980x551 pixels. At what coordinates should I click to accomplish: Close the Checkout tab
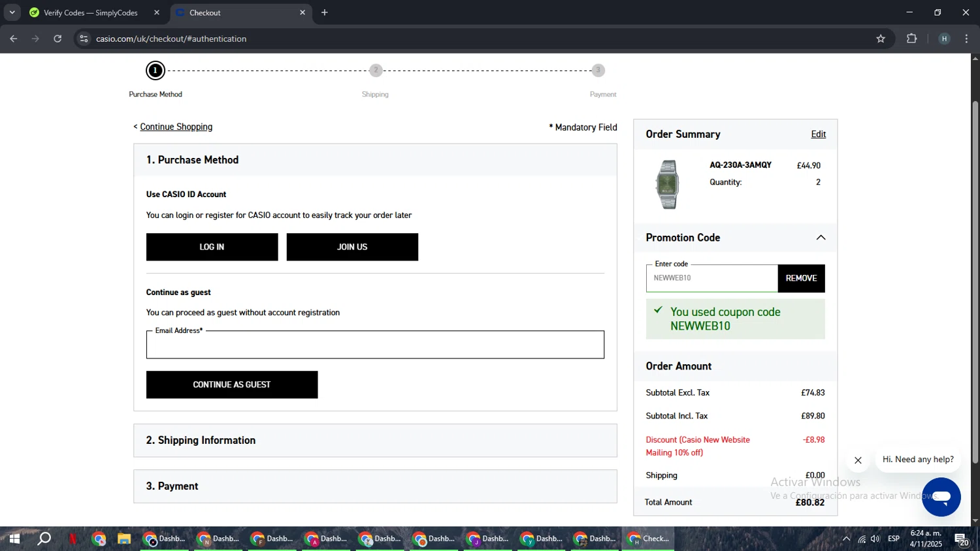pyautogui.click(x=302, y=12)
